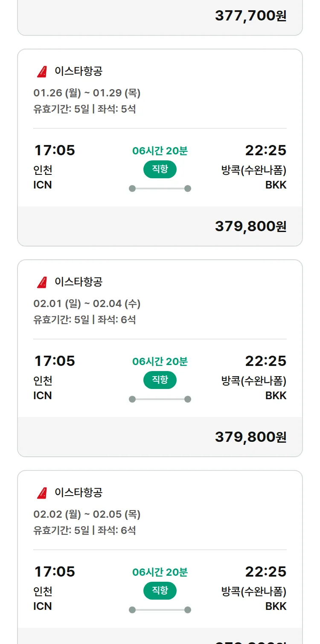Tap the 직항 badge on 02.02 flight
320x644 pixels.
[160, 591]
